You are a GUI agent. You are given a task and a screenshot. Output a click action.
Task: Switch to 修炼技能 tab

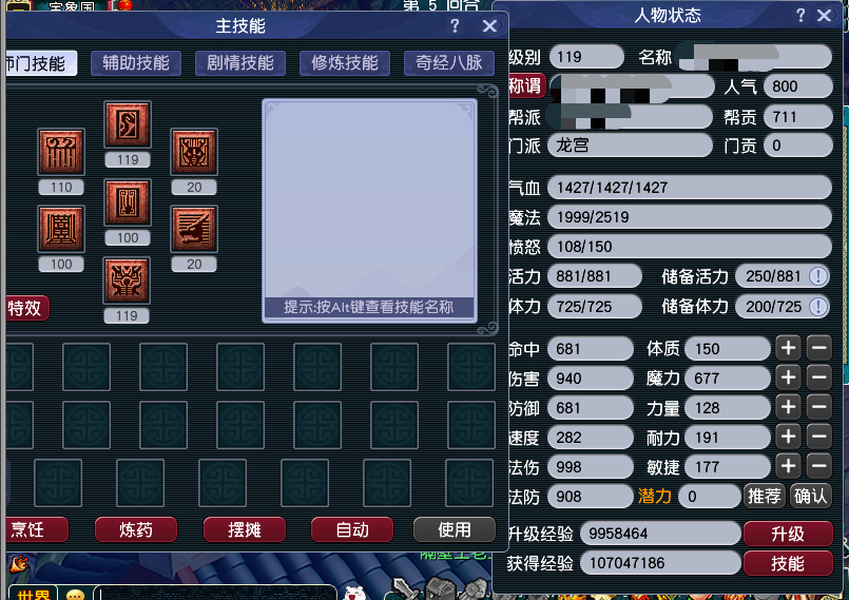coord(344,63)
